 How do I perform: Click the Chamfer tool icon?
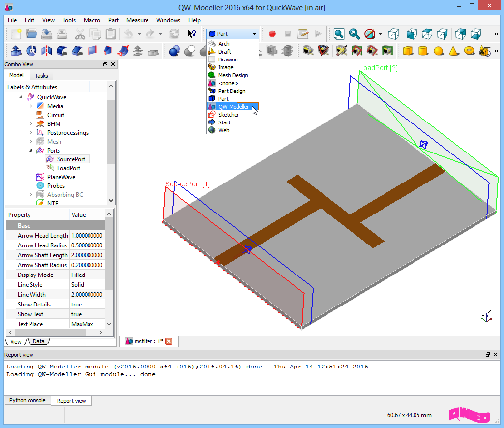(x=77, y=51)
